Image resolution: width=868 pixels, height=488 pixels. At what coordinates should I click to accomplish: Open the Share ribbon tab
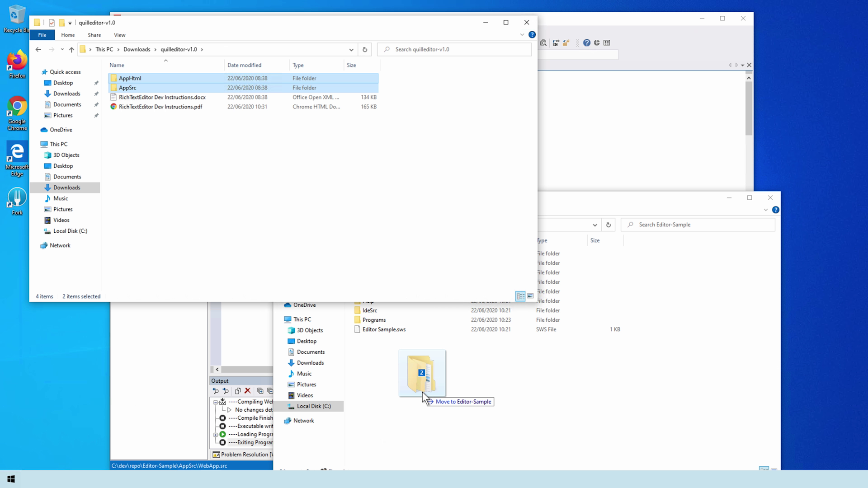tap(94, 35)
